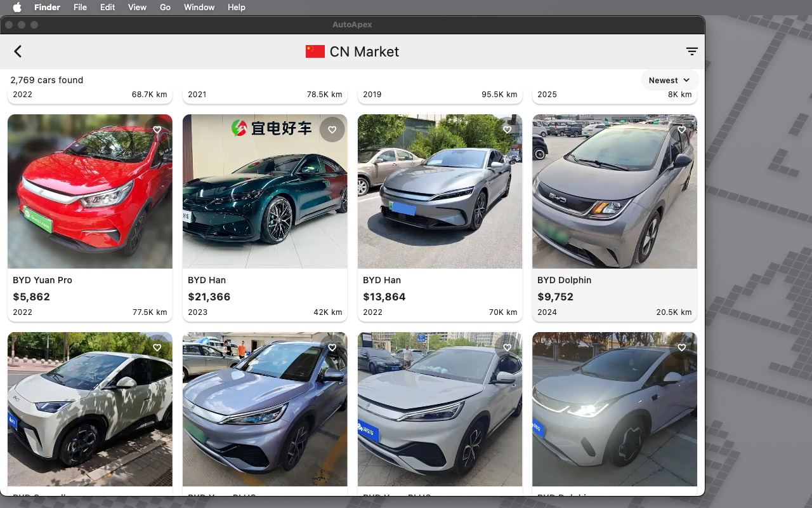The image size is (812, 508).
Task: Favorite the $13,864 BYD Han listing
Action: pyautogui.click(x=507, y=130)
